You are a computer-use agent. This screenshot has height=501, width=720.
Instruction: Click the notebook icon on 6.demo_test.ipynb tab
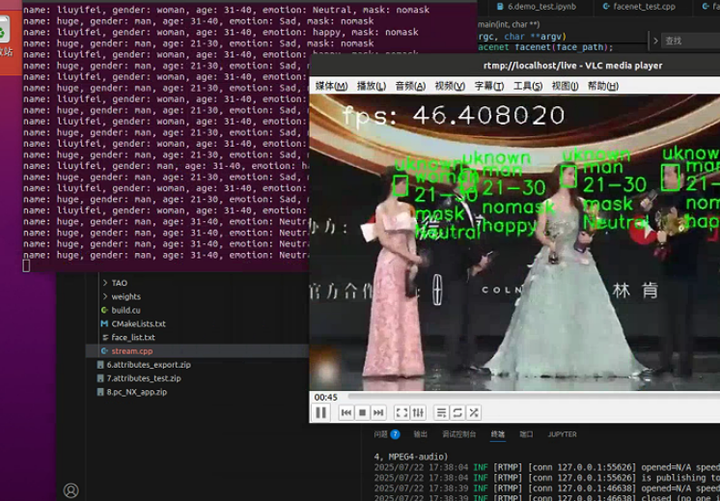pos(501,6)
